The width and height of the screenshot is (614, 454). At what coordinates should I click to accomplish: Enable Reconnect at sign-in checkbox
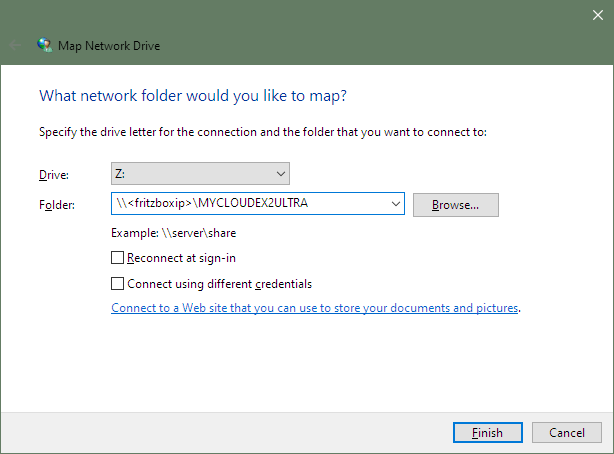117,258
